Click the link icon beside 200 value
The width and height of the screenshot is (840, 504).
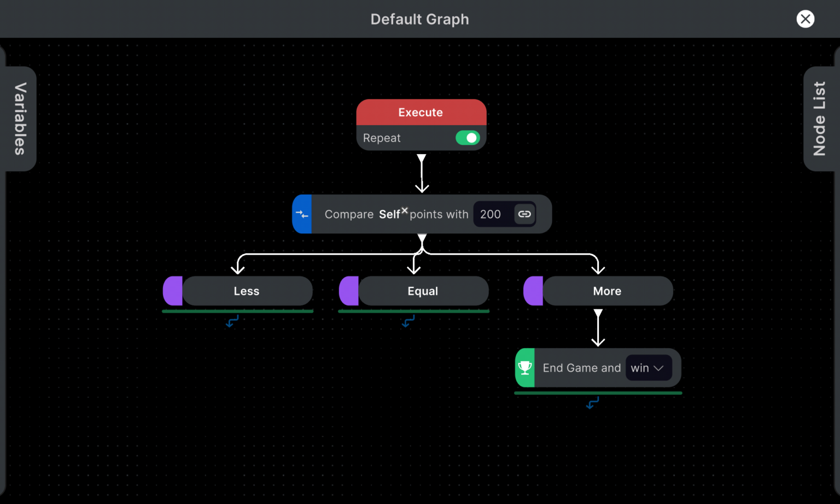(x=524, y=214)
